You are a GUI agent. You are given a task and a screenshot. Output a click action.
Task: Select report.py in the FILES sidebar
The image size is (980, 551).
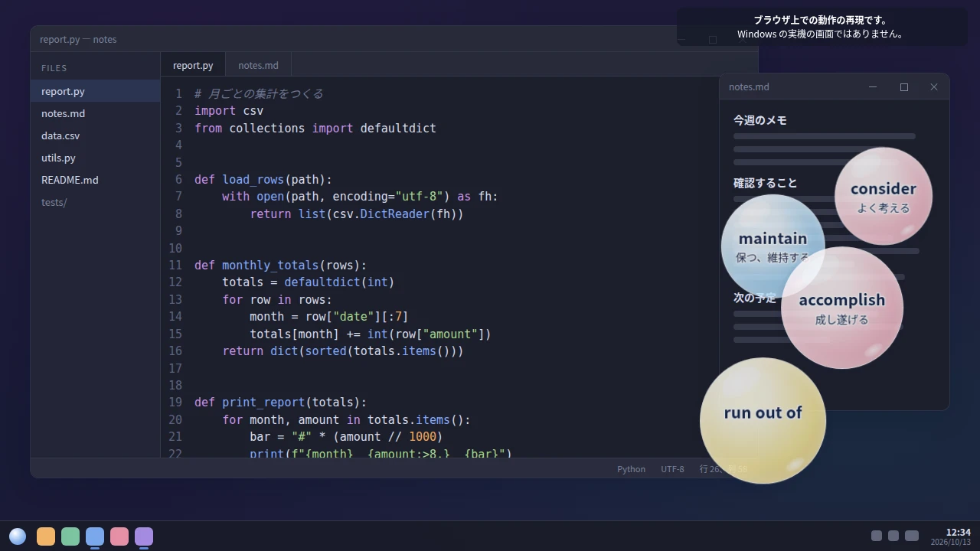click(x=95, y=91)
